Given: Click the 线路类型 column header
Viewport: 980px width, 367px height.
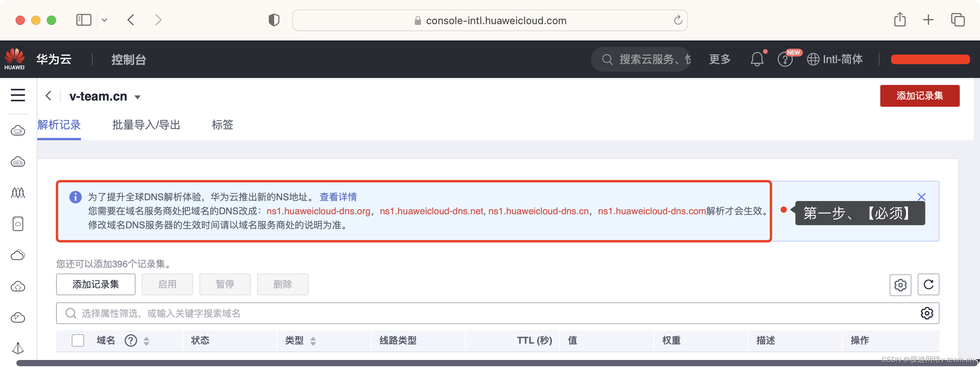Looking at the screenshot, I should [x=398, y=341].
